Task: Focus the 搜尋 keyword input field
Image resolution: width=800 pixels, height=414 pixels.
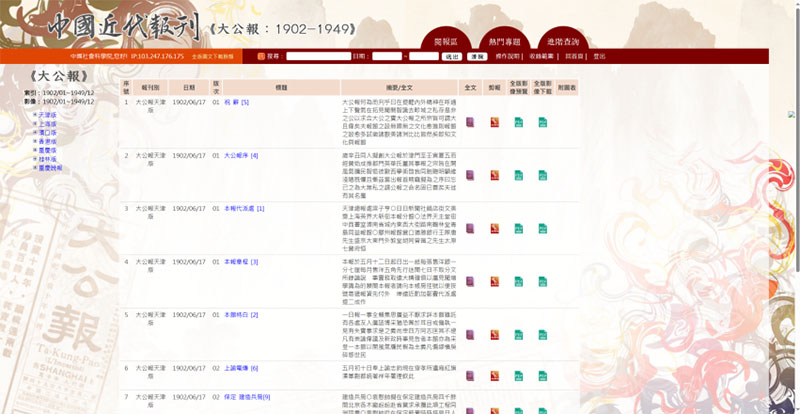Action: tap(318, 56)
